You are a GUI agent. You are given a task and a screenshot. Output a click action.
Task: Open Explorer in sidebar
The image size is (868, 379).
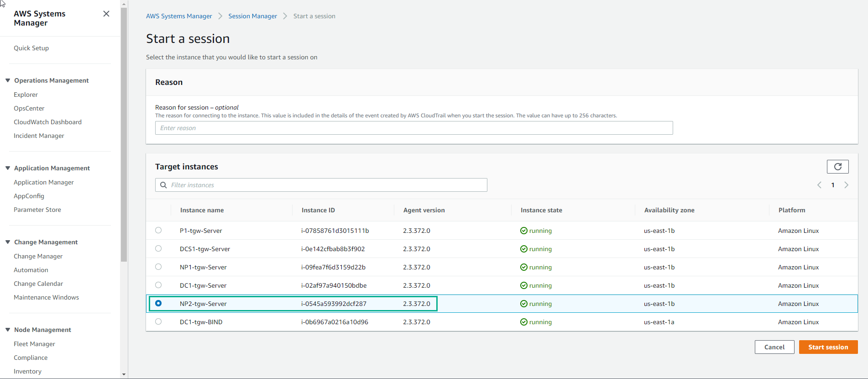tap(26, 95)
